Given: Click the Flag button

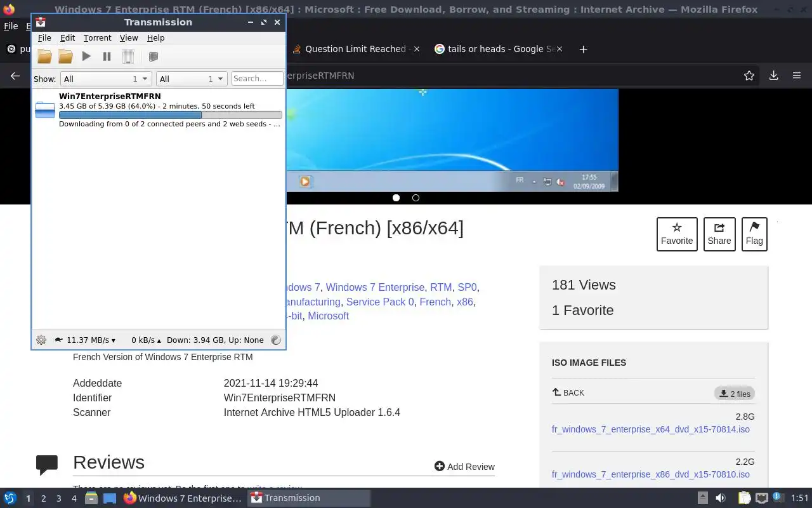Looking at the screenshot, I should (x=754, y=234).
